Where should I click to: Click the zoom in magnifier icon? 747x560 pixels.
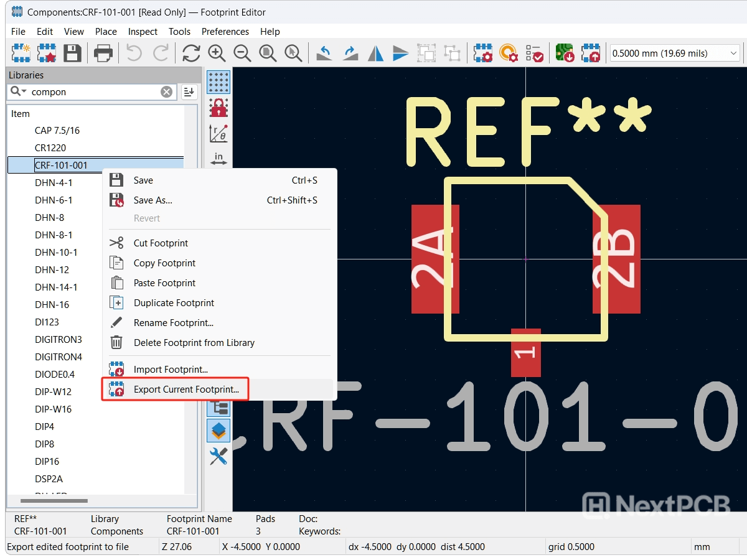(217, 54)
